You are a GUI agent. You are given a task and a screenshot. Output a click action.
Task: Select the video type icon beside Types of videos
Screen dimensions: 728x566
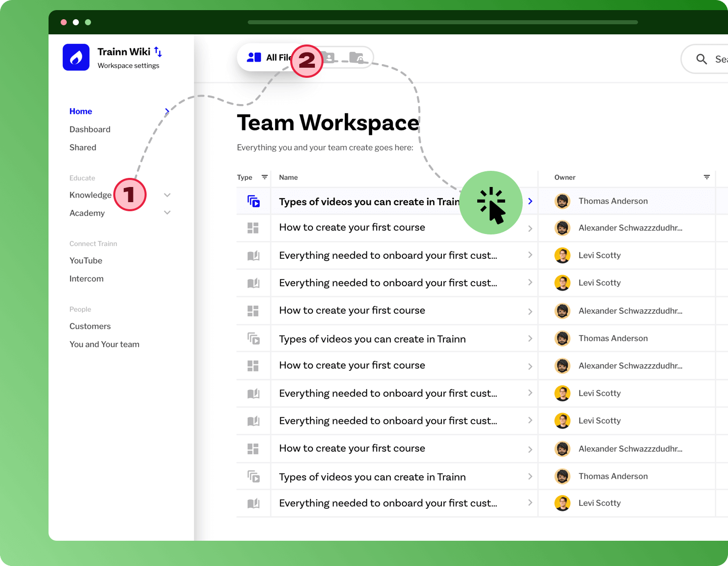(255, 201)
